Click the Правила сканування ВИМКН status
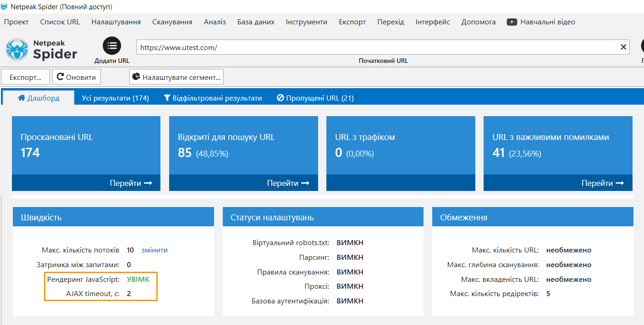The image size is (644, 325). coord(350,272)
